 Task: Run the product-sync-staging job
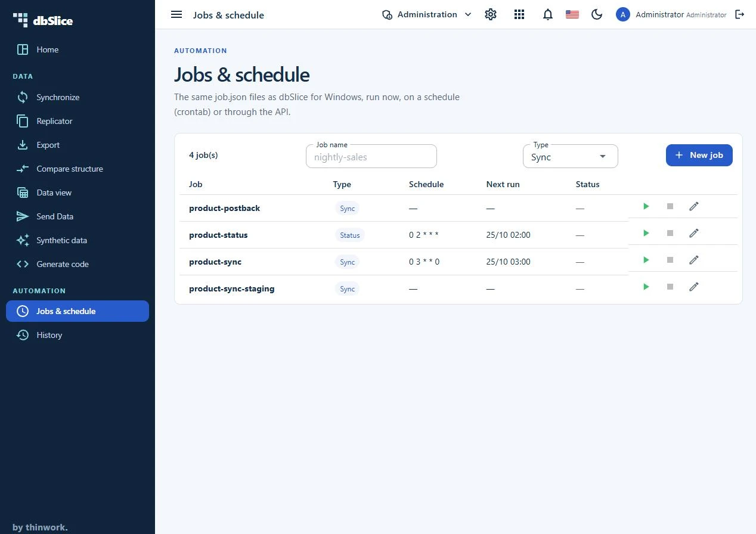pyautogui.click(x=646, y=287)
